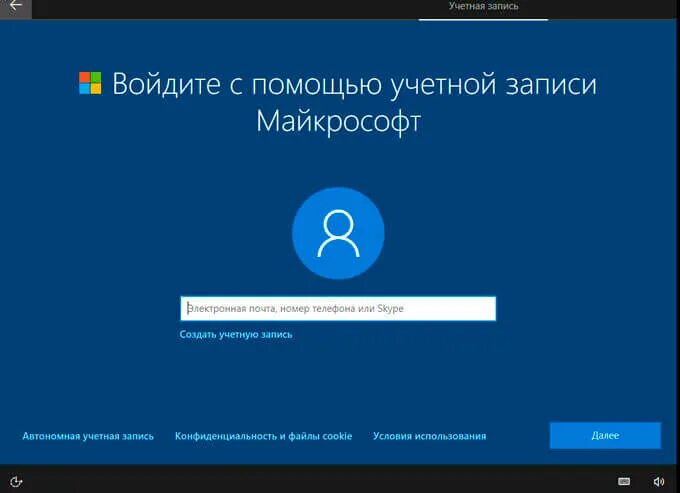
Task: Focus the email, phone or Skype field
Action: (x=338, y=308)
